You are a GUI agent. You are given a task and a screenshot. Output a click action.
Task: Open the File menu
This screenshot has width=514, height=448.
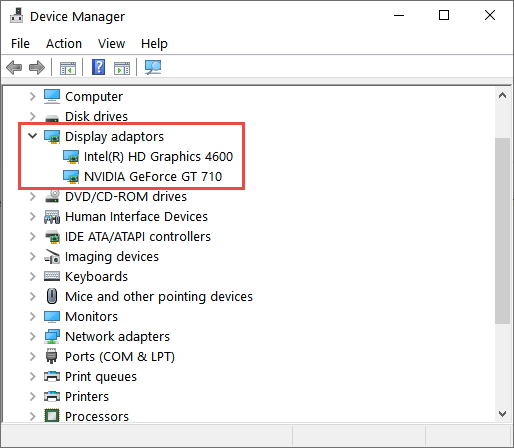(x=20, y=43)
